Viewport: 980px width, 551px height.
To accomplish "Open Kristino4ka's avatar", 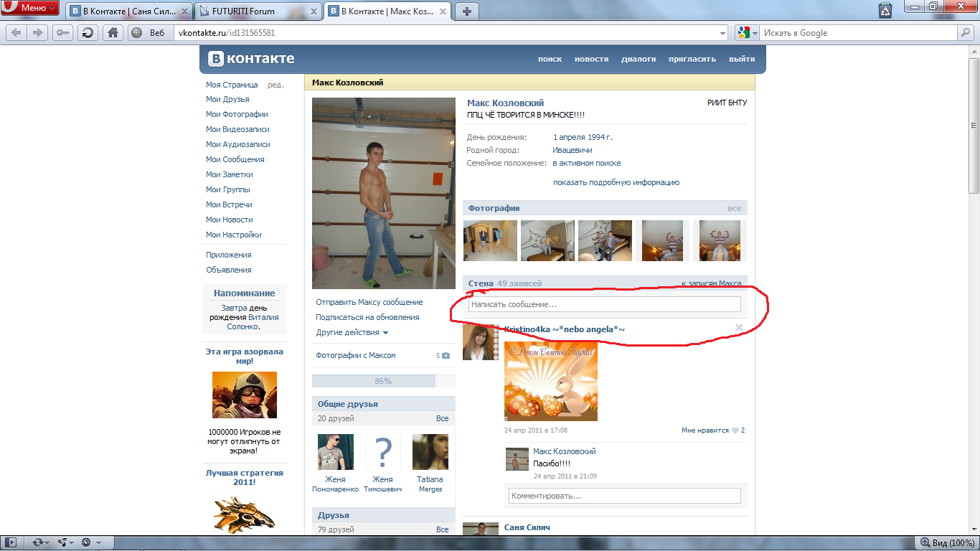I will 481,342.
